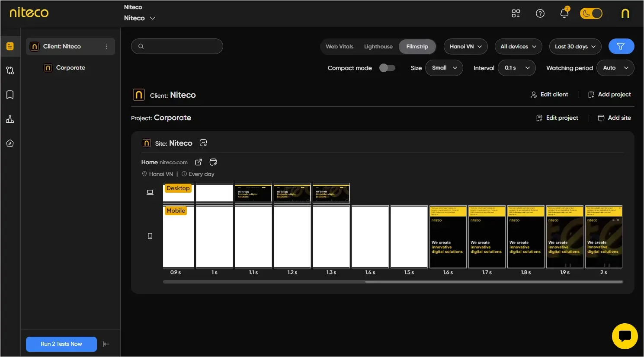The image size is (644, 357).
Task: Open the Size Small dropdown
Action: pyautogui.click(x=444, y=68)
